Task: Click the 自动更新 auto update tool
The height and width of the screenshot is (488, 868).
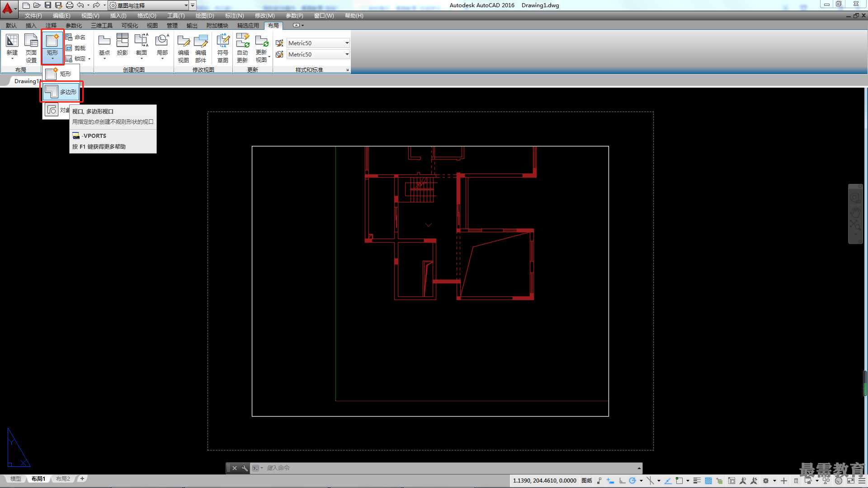Action: pos(242,48)
